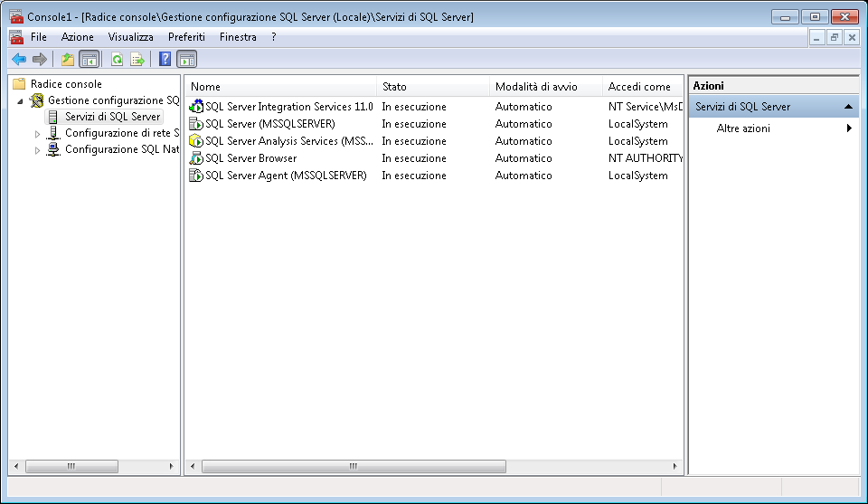This screenshot has width=868, height=504.
Task: Click the services list scrollbar right arrow
Action: (x=675, y=466)
